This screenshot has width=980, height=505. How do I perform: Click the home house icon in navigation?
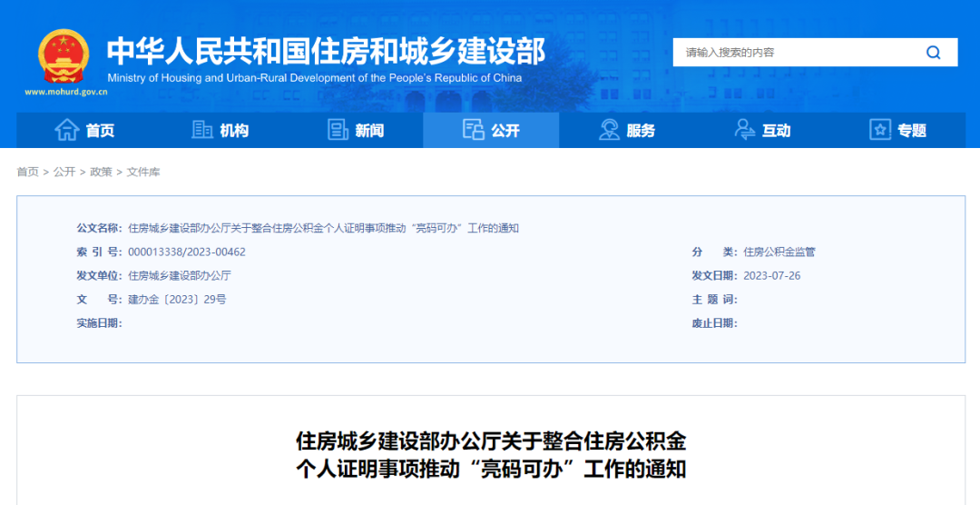click(67, 130)
